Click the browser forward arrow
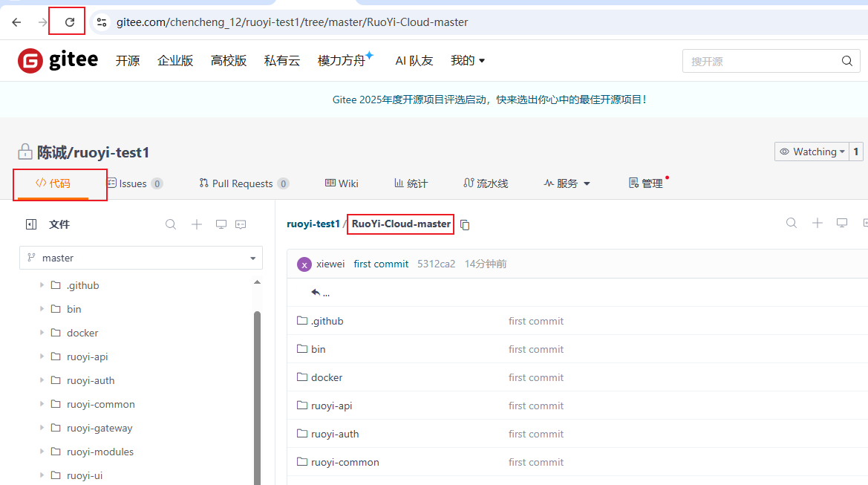Image resolution: width=868 pixels, height=485 pixels. click(x=42, y=22)
